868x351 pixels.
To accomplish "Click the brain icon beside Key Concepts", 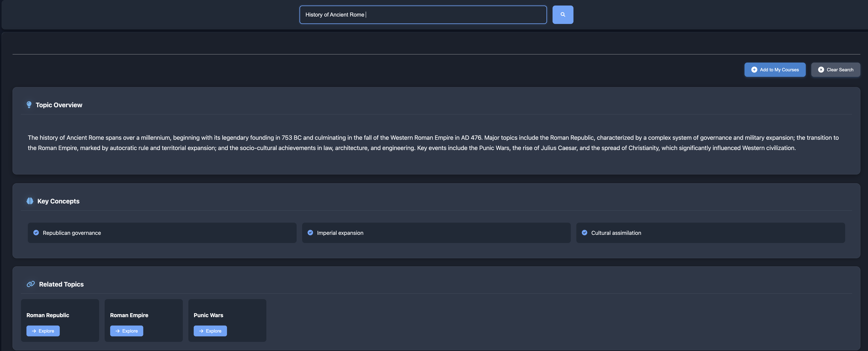I will click(x=30, y=201).
